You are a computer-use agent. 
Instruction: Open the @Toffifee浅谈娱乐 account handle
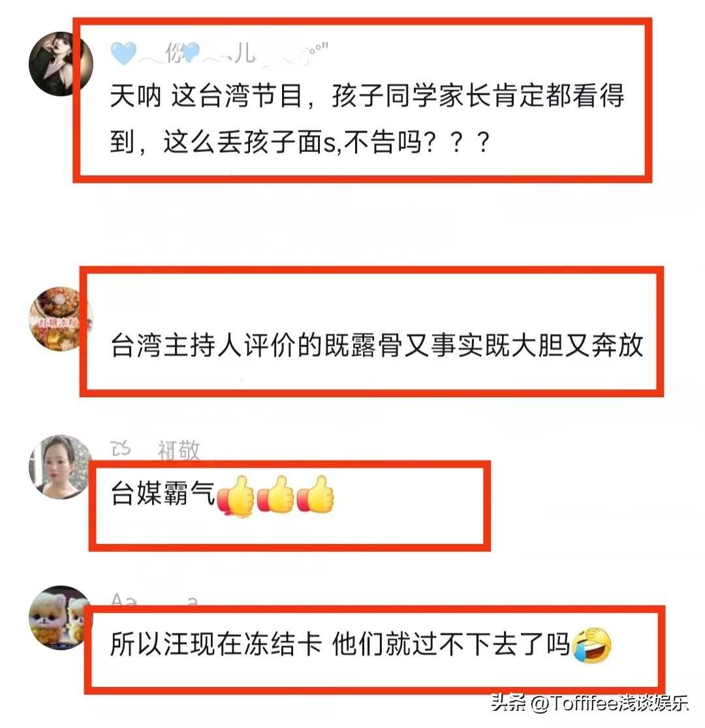[x=609, y=703]
